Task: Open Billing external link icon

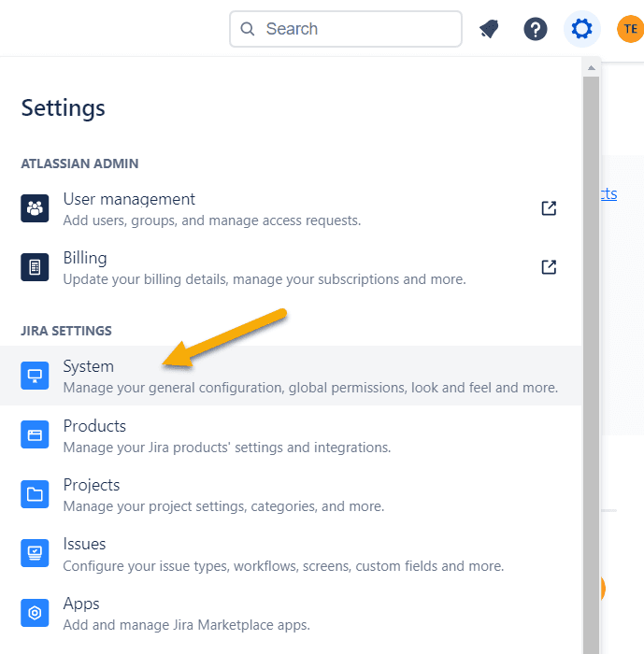Action: [549, 267]
